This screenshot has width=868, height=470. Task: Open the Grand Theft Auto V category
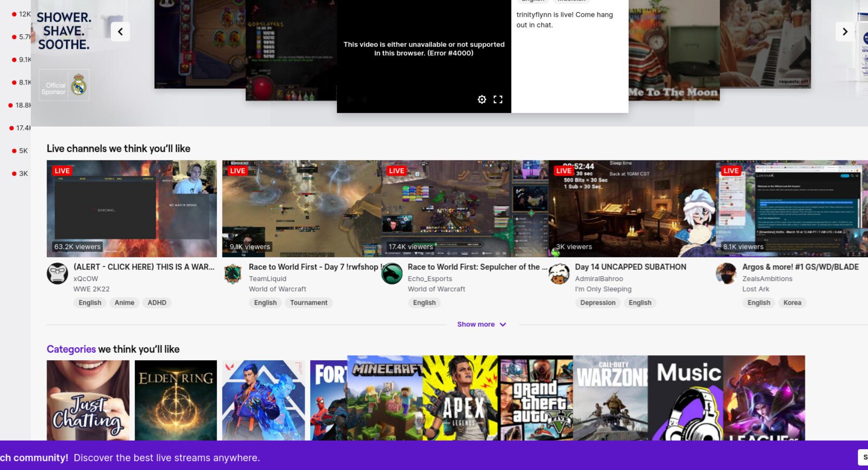point(535,398)
